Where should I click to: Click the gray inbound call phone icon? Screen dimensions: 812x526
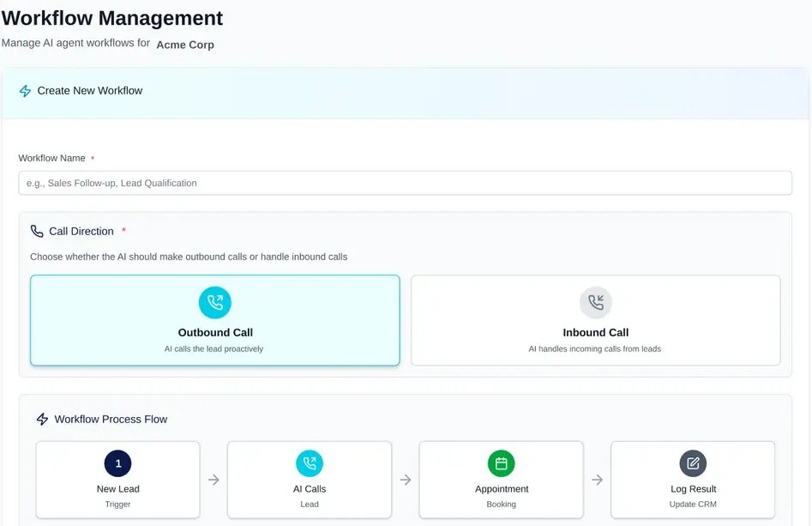tap(596, 303)
